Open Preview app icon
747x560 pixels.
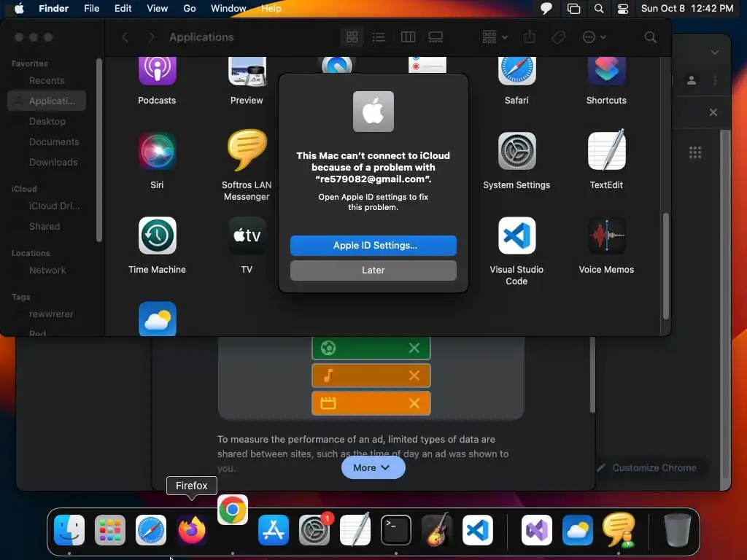[x=247, y=71]
